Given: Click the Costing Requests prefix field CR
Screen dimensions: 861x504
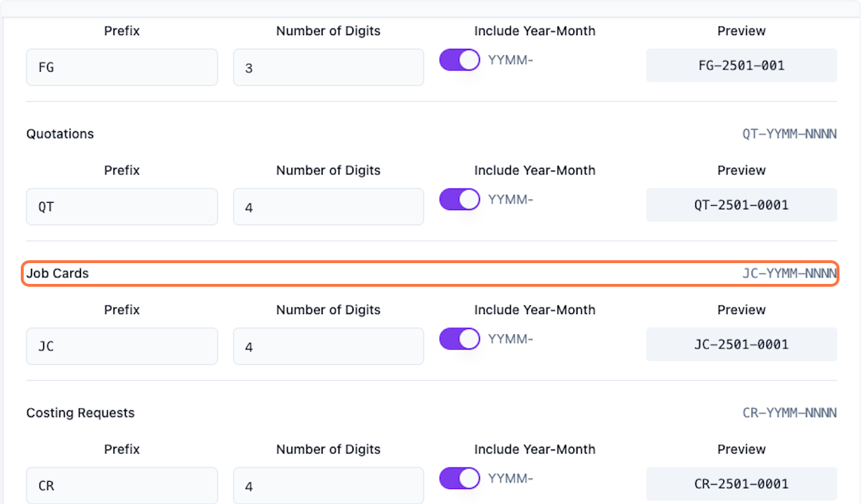Looking at the screenshot, I should point(122,486).
